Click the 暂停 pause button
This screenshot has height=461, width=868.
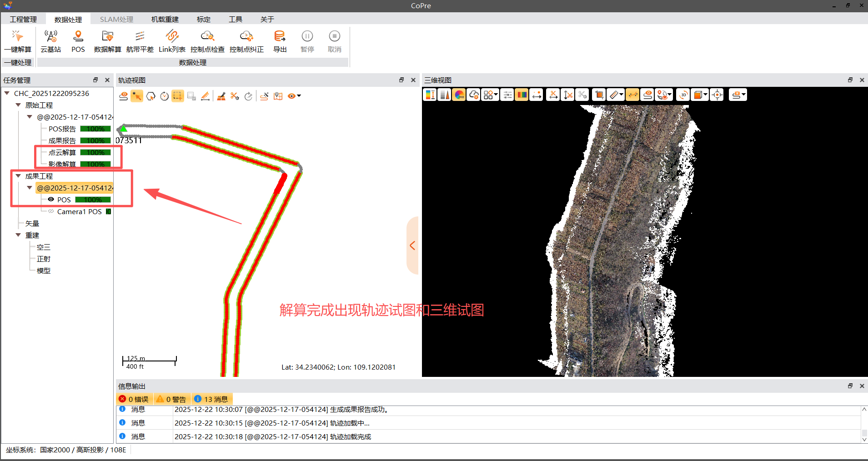pos(307,41)
